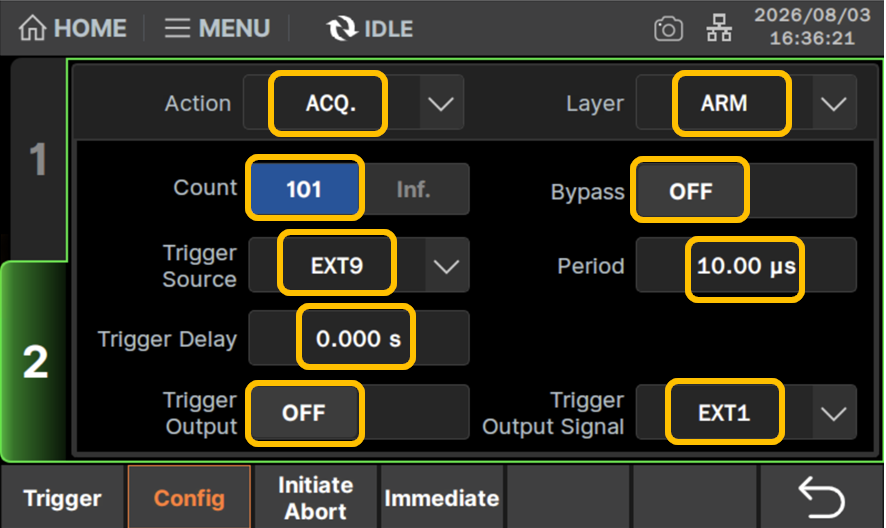Switch to channel 2 tab
Viewport: 886px width, 528px height.
click(x=35, y=362)
